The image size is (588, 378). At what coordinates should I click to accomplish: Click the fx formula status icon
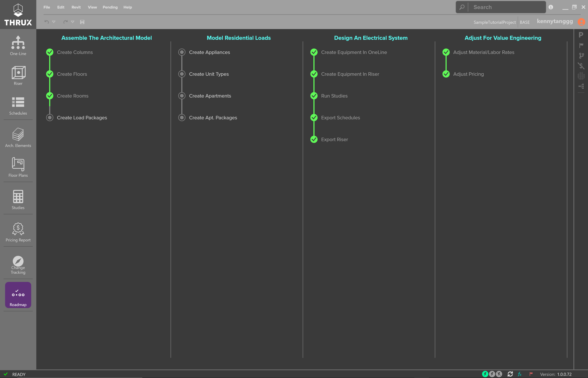[x=520, y=374]
